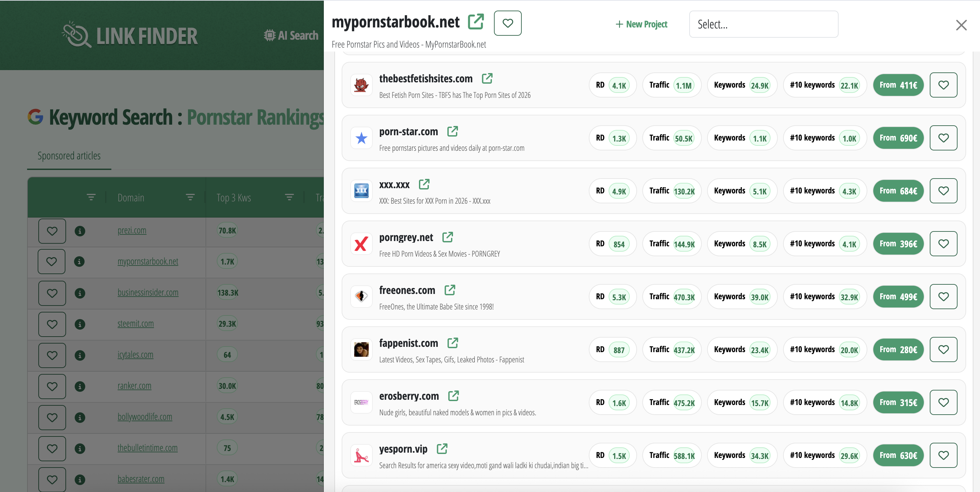The width and height of the screenshot is (980, 492).
Task: Close the side panel with X
Action: tap(961, 25)
